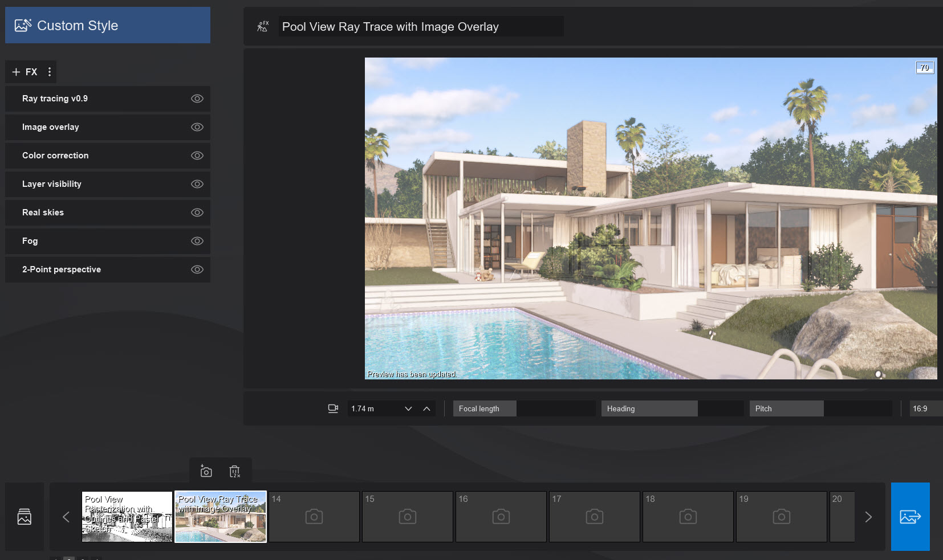Viewport: 943px width, 560px height.
Task: Click the delete photo trash icon
Action: tap(234, 471)
